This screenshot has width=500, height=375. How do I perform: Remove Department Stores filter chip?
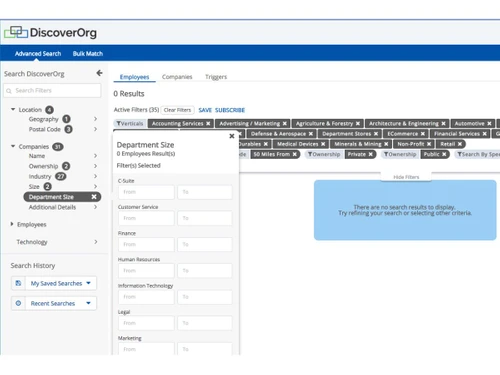pyautogui.click(x=376, y=134)
